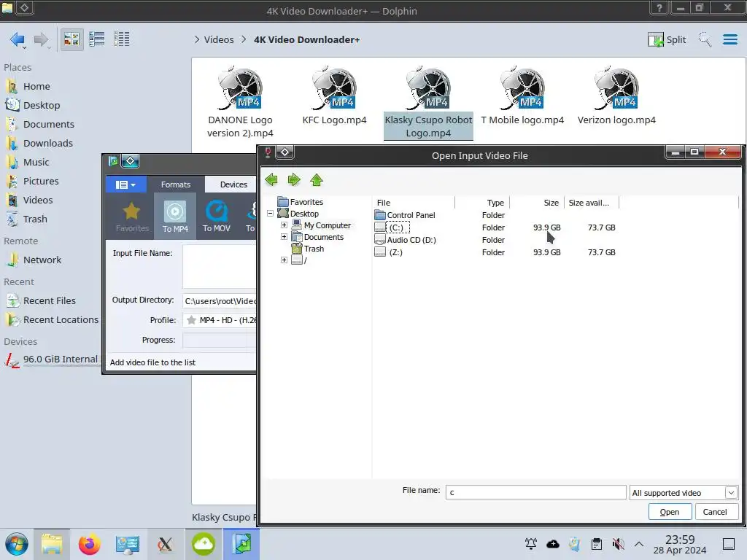Viewport: 747px width, 560px height.
Task: Select Verizon logo.mp4 file
Action: (616, 96)
